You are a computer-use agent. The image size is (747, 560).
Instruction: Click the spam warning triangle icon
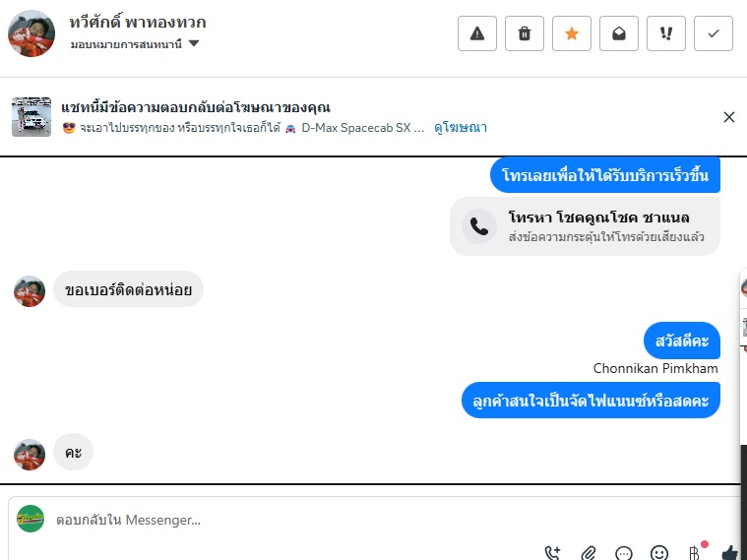tap(477, 33)
